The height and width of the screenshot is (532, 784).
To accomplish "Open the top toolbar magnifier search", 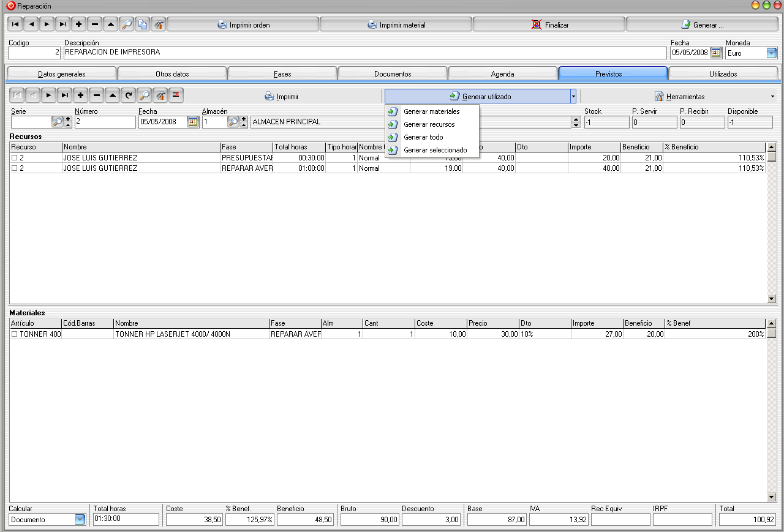I will pos(126,24).
